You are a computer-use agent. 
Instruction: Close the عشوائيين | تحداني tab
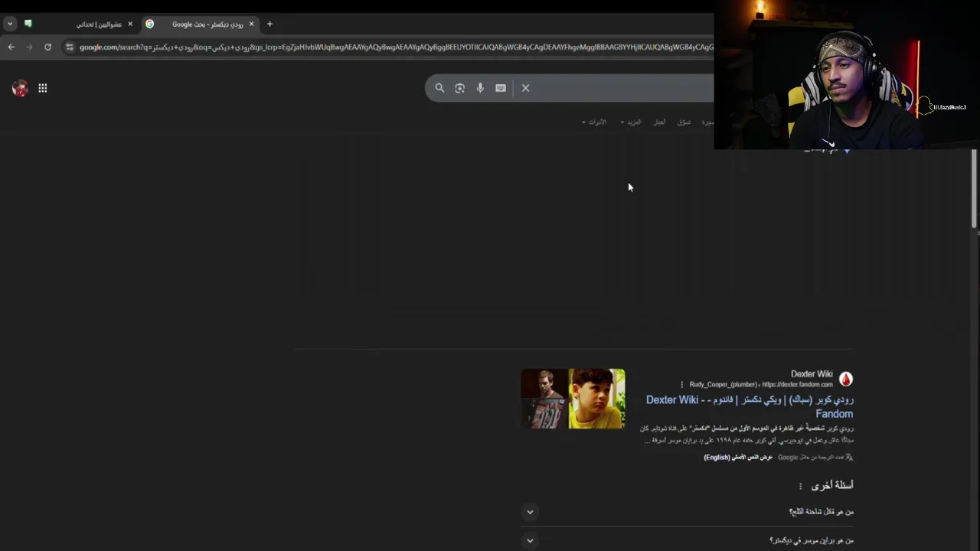[130, 24]
